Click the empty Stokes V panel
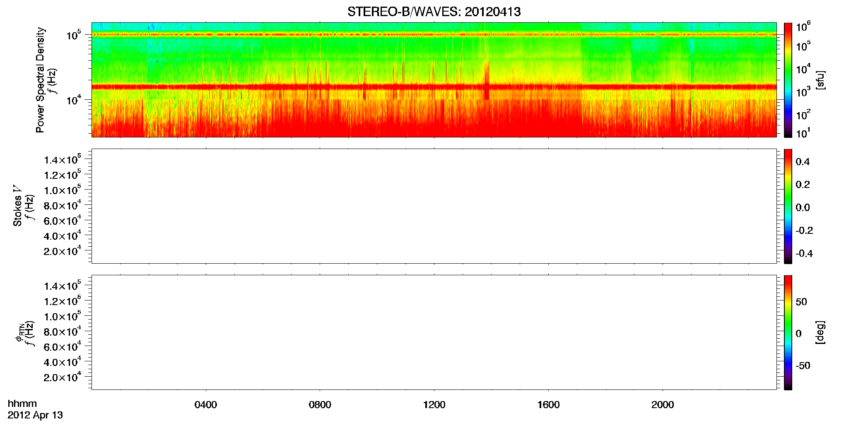 tap(434, 206)
